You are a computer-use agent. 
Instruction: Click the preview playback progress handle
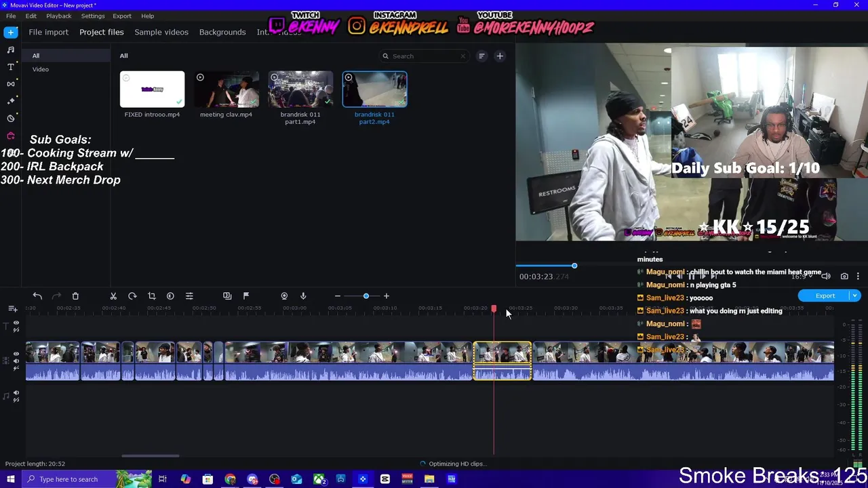[x=574, y=266]
